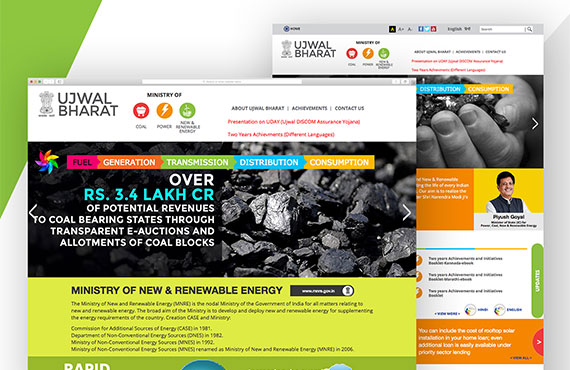Click the Search input field

(502, 29)
